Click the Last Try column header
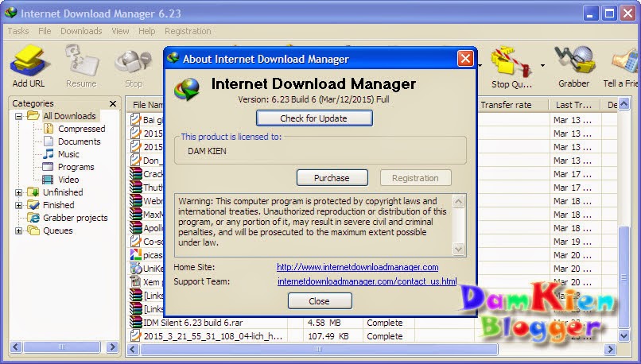This screenshot has width=641, height=364. tap(573, 105)
